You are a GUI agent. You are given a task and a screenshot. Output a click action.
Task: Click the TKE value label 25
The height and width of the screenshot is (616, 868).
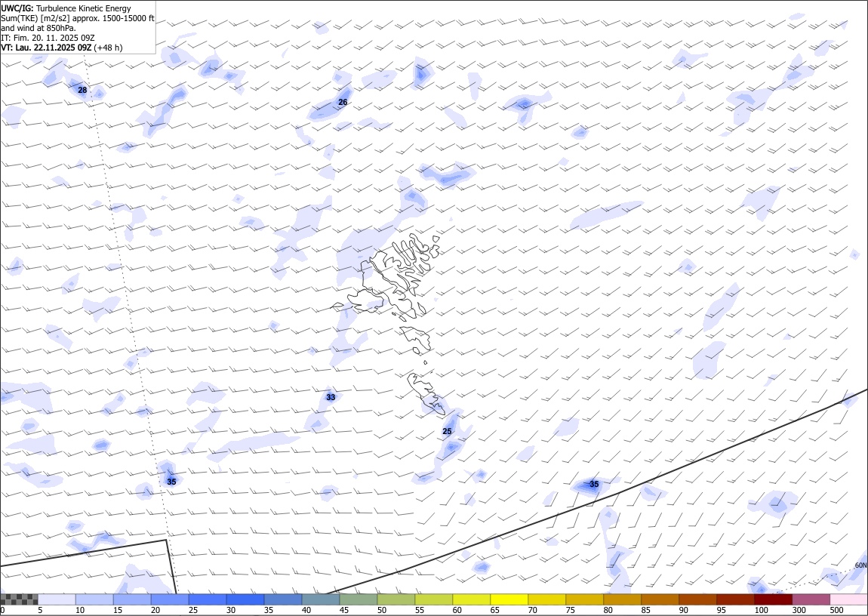448,432
